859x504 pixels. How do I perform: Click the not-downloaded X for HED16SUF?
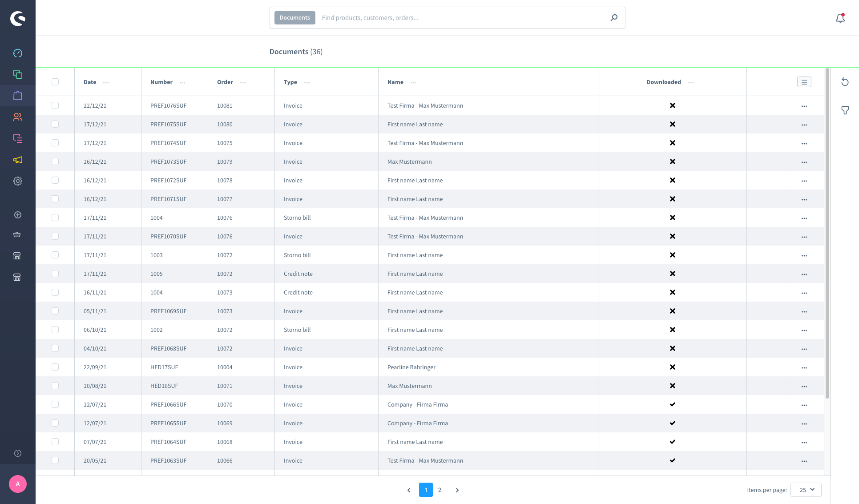coord(673,386)
